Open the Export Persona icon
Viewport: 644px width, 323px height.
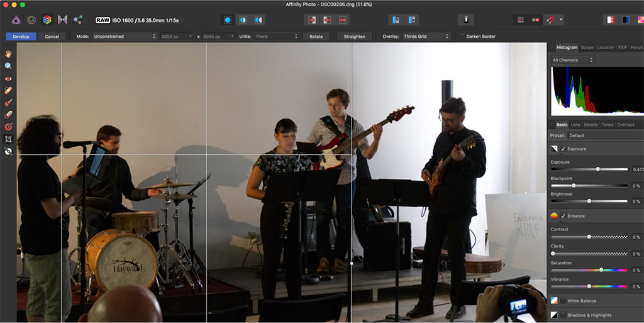78,20
